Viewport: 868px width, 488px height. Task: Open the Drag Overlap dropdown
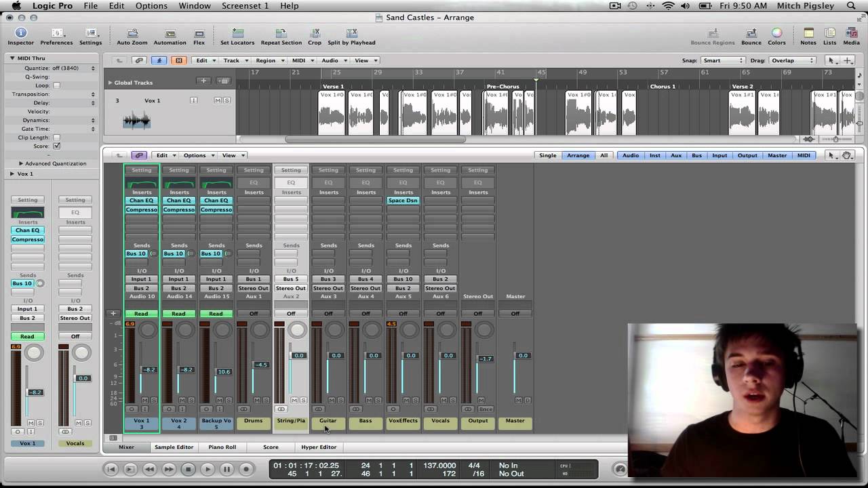(792, 60)
